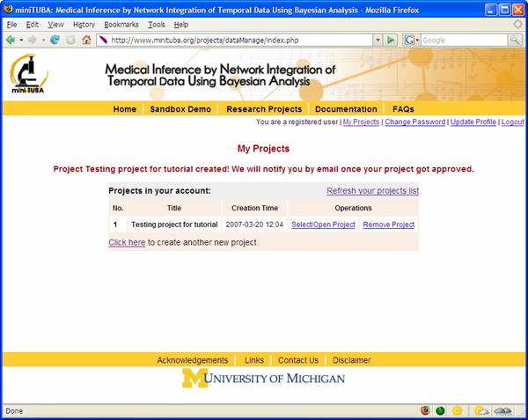Click the Update Profile link

[473, 122]
